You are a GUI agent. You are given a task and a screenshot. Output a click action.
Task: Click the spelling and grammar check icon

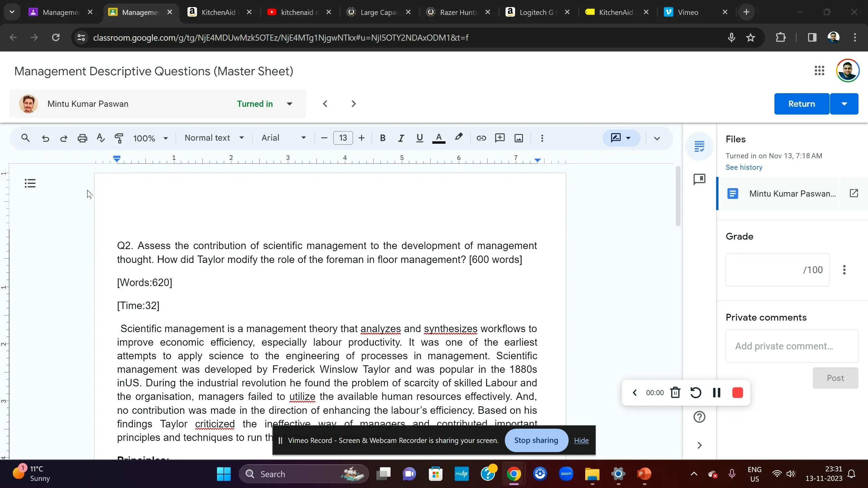click(x=100, y=138)
